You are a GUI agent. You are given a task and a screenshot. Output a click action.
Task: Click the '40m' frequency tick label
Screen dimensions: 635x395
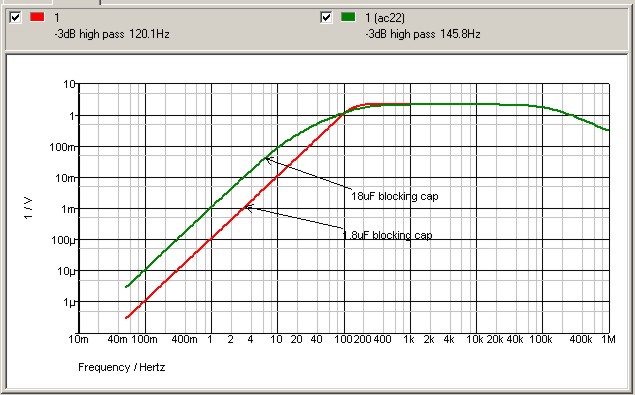click(117, 339)
